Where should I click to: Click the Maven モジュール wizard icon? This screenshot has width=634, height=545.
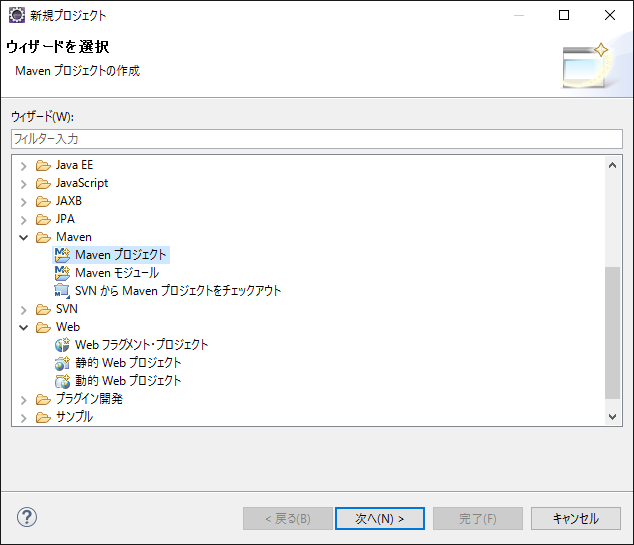point(62,273)
